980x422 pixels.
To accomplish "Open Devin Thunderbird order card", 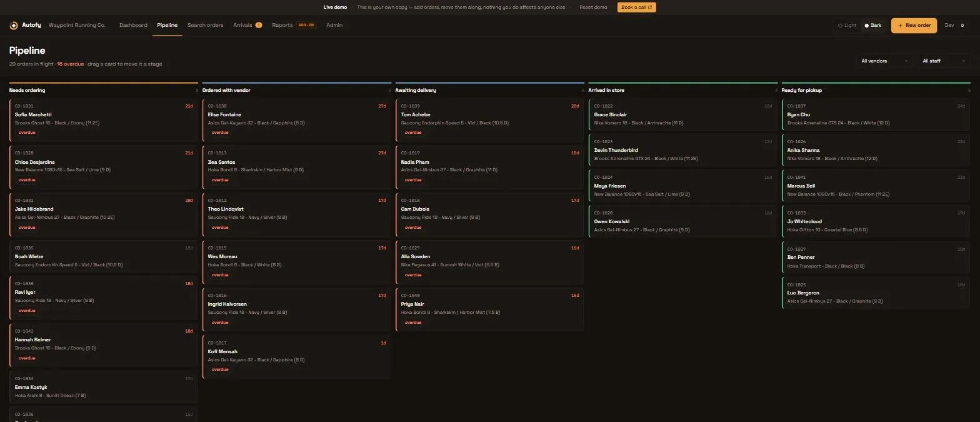I will tap(683, 149).
